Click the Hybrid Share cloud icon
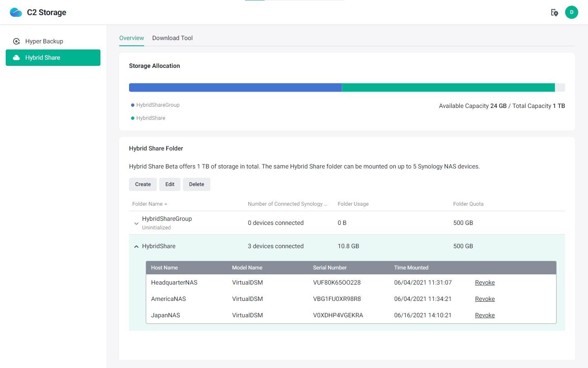 [16, 58]
